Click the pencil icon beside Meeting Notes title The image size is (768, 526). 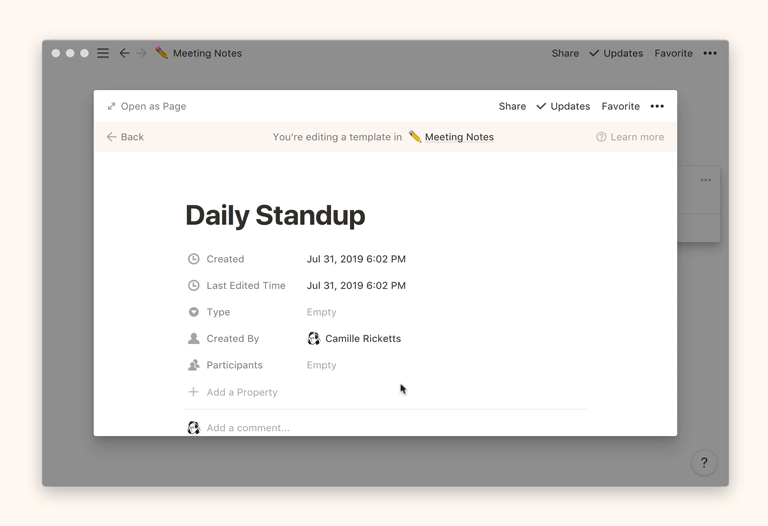tap(161, 52)
